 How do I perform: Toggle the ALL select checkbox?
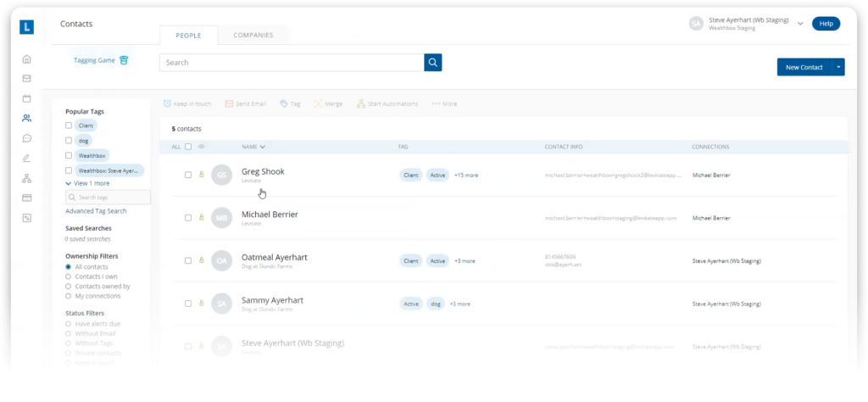188,147
